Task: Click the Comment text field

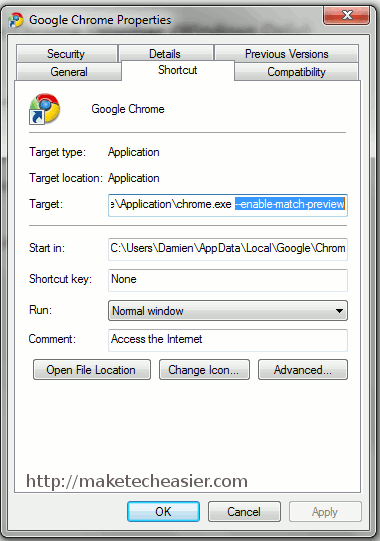Action: coord(228,340)
